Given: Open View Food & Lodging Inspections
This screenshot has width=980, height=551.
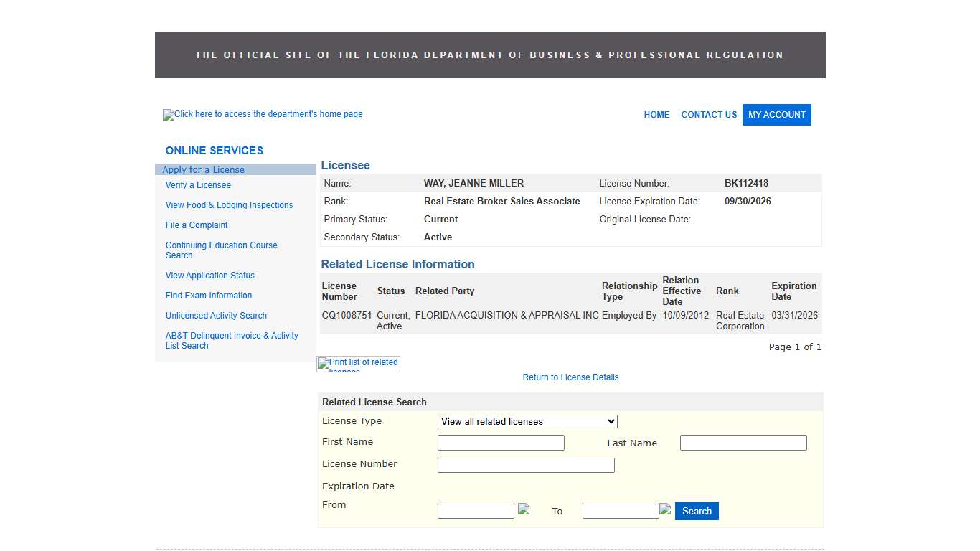Looking at the screenshot, I should click(229, 204).
